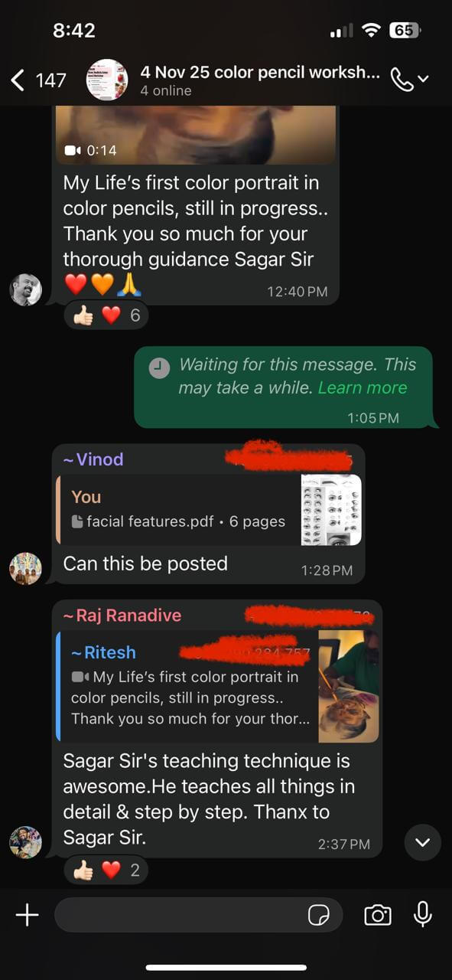Tap Learn more link
Screen dimensions: 452x980
point(363,387)
